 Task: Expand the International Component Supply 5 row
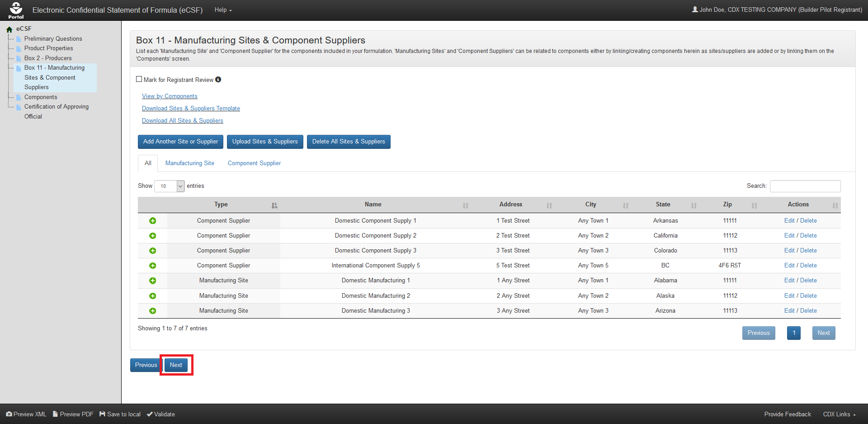click(x=153, y=266)
